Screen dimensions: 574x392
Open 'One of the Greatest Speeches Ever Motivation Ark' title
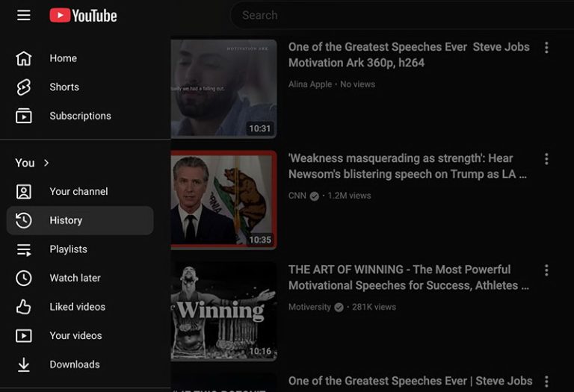409,55
